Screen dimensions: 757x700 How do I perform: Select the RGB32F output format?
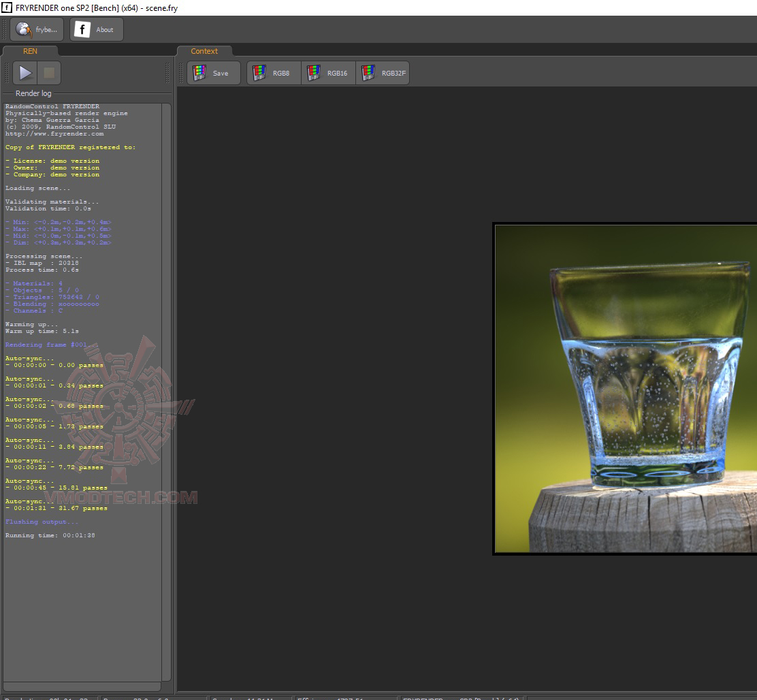(383, 74)
